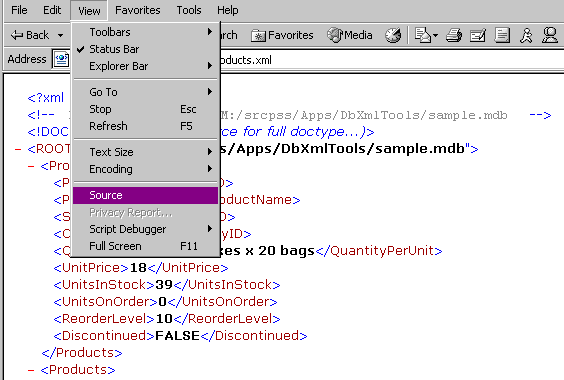Choose Full Screen from the View menu
Image resolution: width=564 pixels, height=380 pixels.
point(146,246)
